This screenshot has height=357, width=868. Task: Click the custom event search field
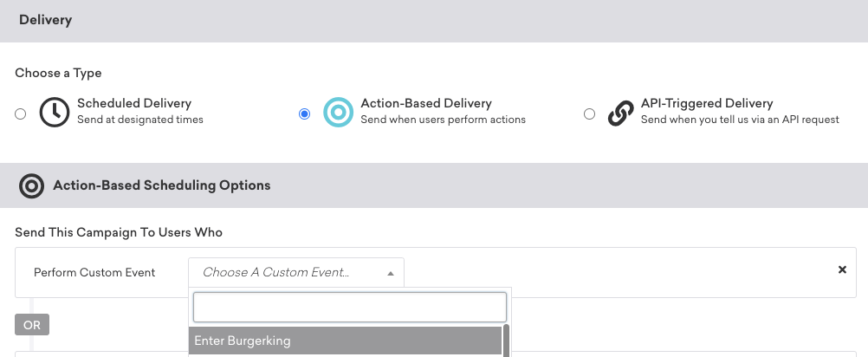[x=349, y=308]
